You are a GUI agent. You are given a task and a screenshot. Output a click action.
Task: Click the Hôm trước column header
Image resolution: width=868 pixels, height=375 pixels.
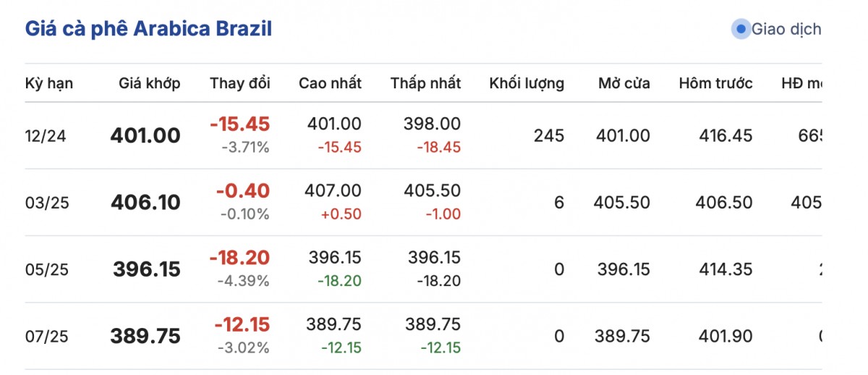[715, 83]
